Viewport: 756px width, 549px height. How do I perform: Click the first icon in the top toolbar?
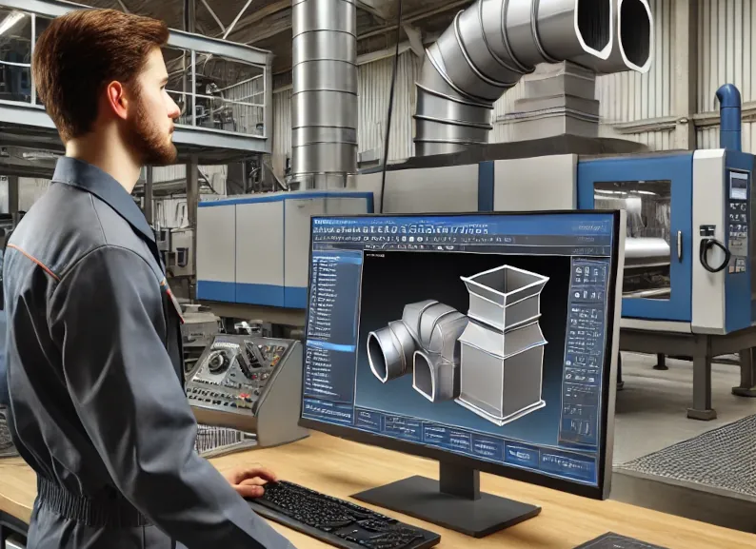317,229
